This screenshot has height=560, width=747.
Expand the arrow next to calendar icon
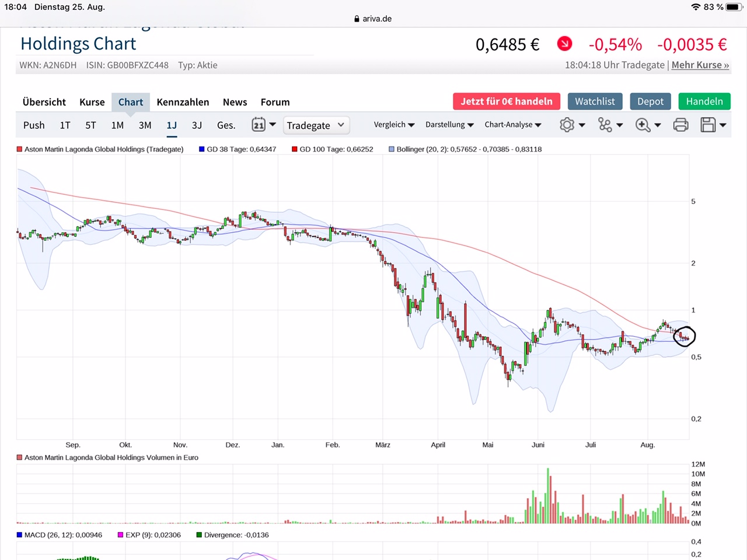pyautogui.click(x=273, y=124)
